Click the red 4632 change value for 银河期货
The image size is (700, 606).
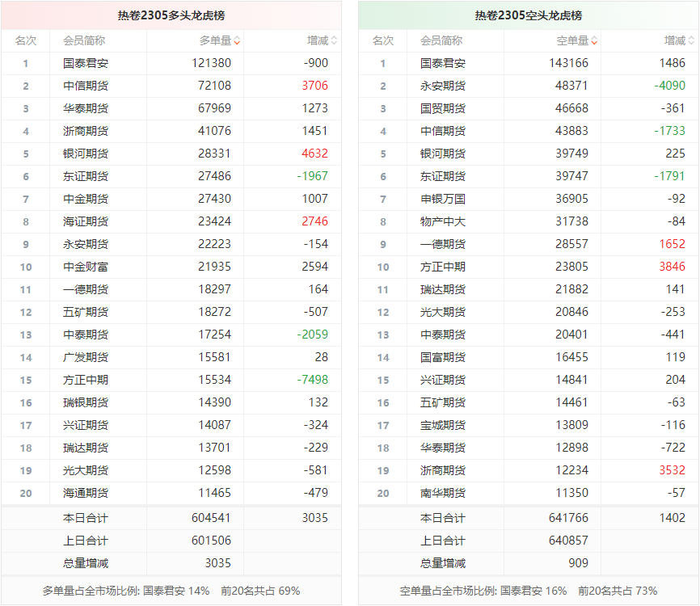tap(314, 154)
